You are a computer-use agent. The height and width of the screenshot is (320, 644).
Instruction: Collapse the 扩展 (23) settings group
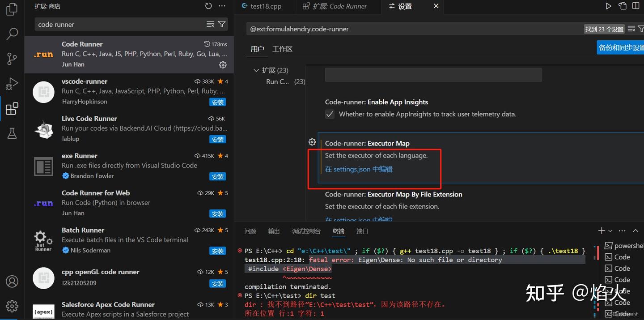[x=256, y=70]
